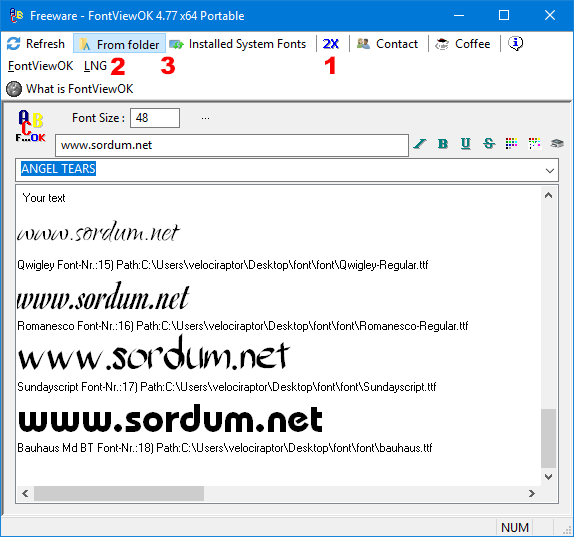This screenshot has width=574, height=537.
Task: Expand the ANGEL TEARS font dropdown
Action: 549,170
